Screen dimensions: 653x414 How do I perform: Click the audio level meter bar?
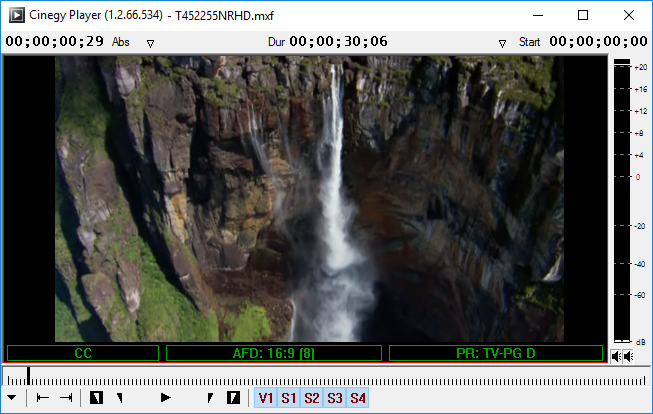(x=622, y=201)
